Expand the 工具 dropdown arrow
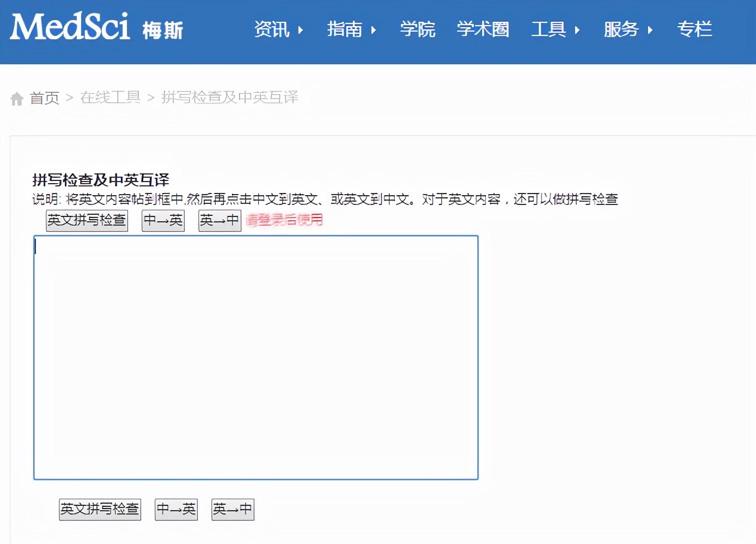756x544 pixels. (x=576, y=32)
